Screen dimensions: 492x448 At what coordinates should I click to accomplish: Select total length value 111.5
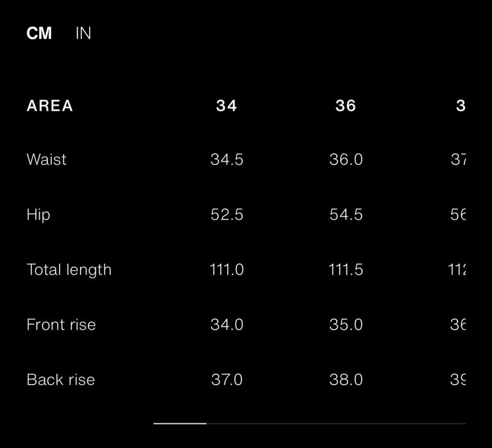coord(346,269)
